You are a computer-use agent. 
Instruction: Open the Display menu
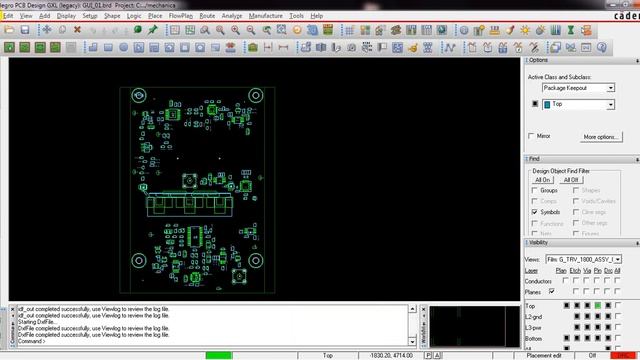pyautogui.click(x=66, y=16)
